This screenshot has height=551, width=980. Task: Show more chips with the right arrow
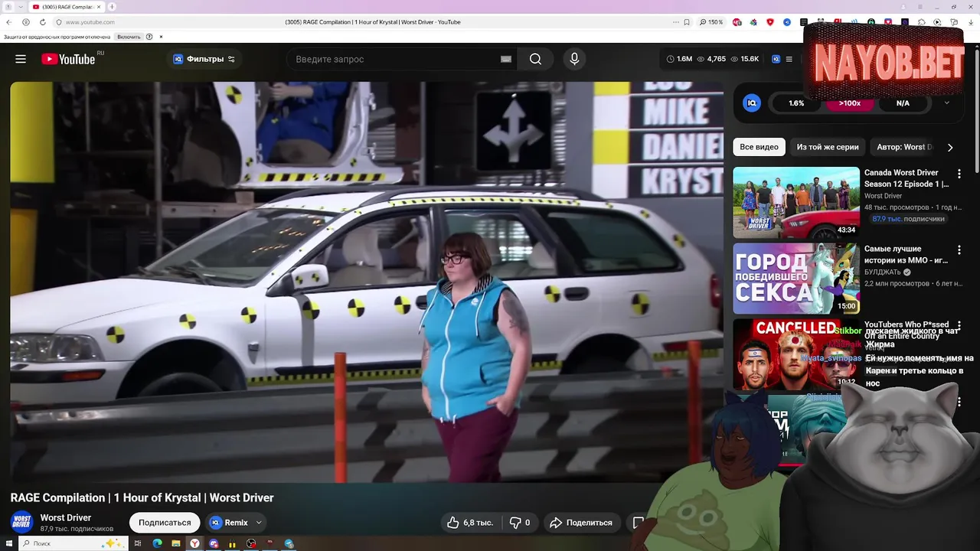[950, 147]
